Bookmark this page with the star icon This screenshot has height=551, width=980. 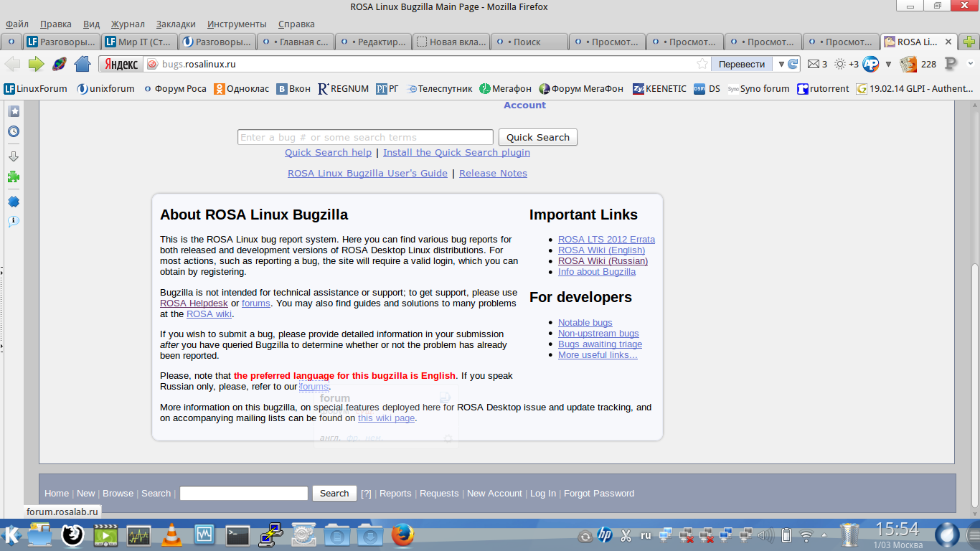pos(702,64)
